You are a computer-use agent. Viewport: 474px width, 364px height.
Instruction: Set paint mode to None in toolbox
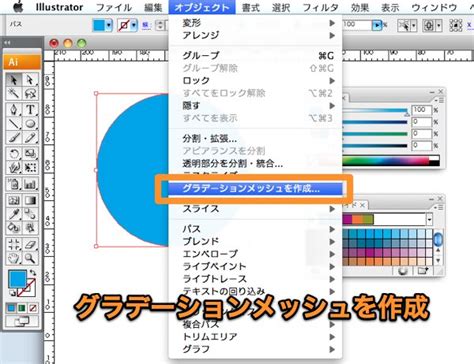[x=33, y=308]
